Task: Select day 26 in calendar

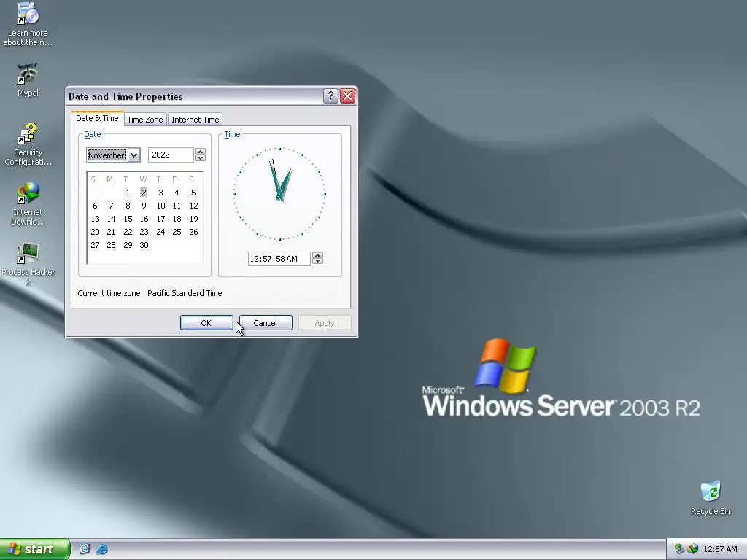Action: click(193, 232)
